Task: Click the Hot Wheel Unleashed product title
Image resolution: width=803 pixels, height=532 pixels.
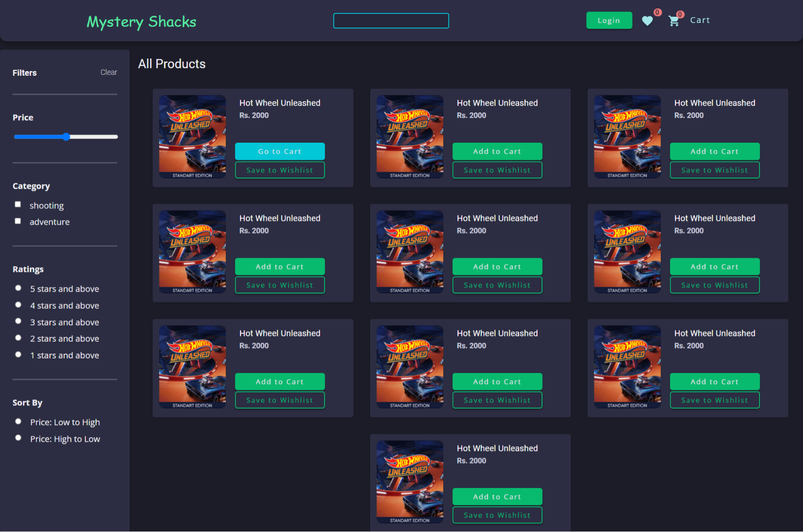Action: pos(280,102)
